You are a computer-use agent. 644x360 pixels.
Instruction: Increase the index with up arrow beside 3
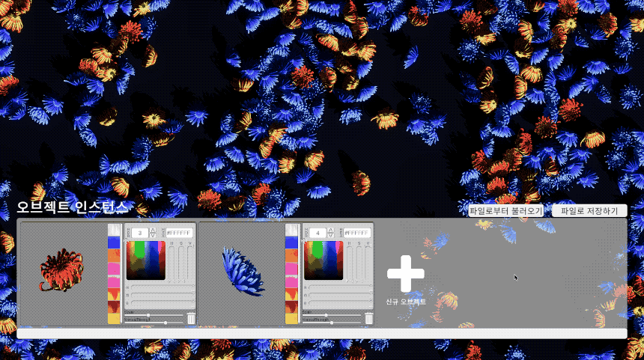coord(153,231)
